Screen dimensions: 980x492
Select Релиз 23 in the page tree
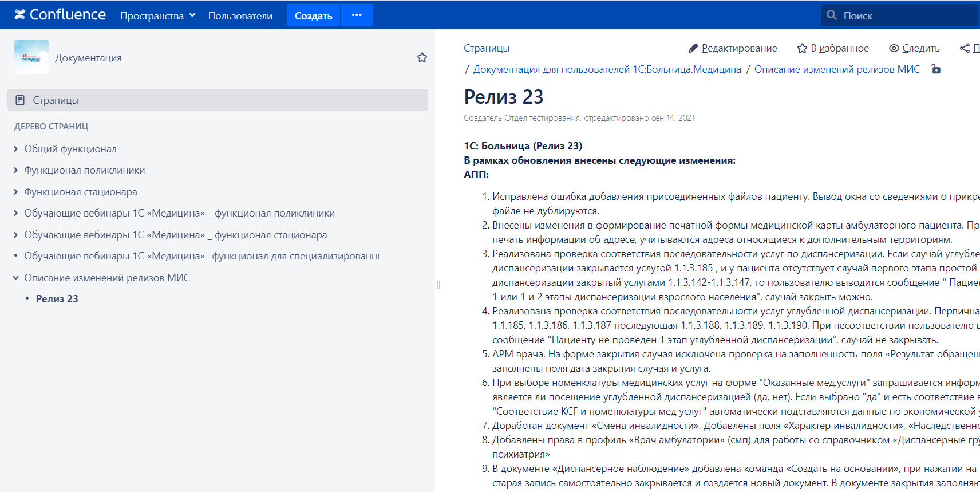(x=57, y=299)
